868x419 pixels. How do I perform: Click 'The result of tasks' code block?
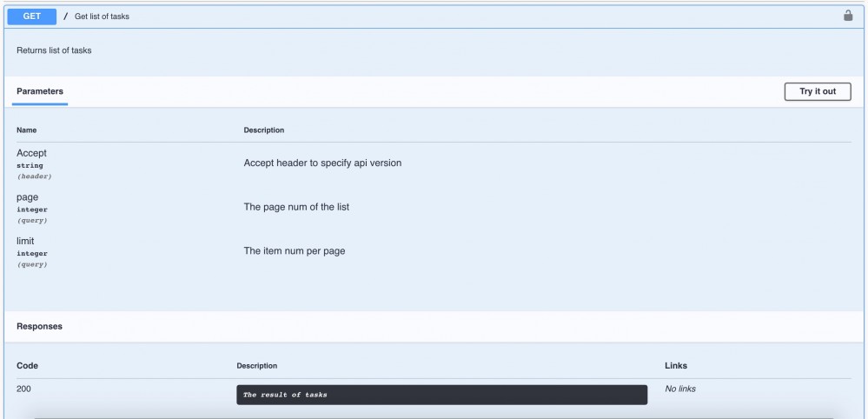pyautogui.click(x=441, y=395)
